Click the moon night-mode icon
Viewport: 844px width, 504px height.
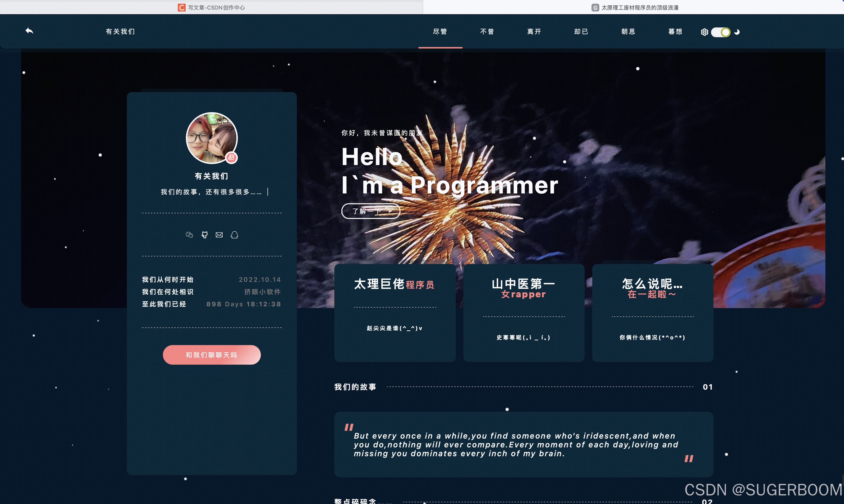point(737,32)
